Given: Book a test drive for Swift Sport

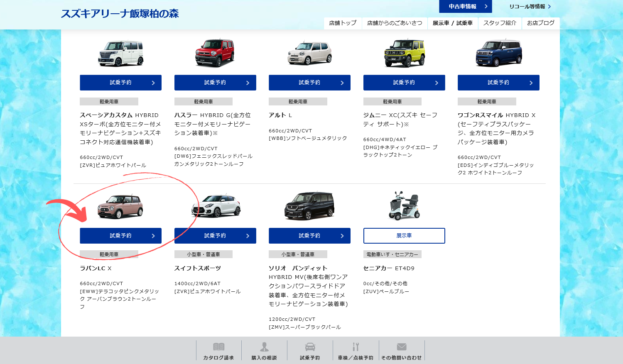Looking at the screenshot, I should click(x=215, y=236).
